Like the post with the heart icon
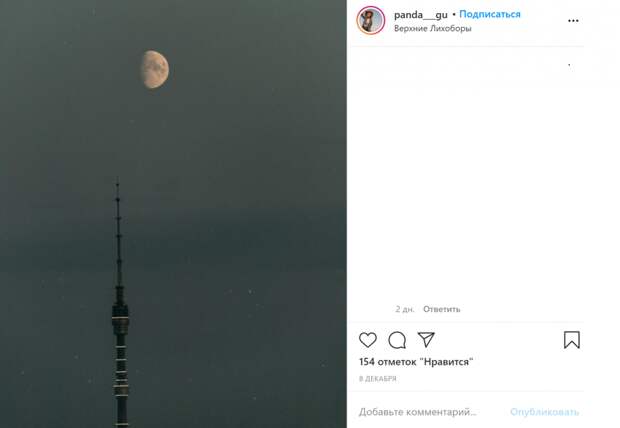Screen dimensions: 620x428 click(368, 340)
